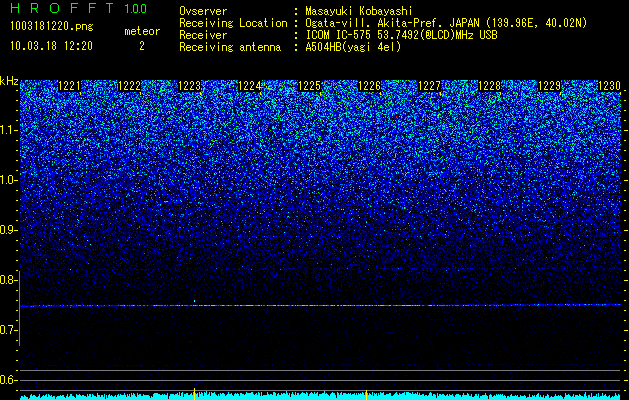Click the Receiver field label
The height and width of the screenshot is (400, 629).
pyautogui.click(x=203, y=35)
